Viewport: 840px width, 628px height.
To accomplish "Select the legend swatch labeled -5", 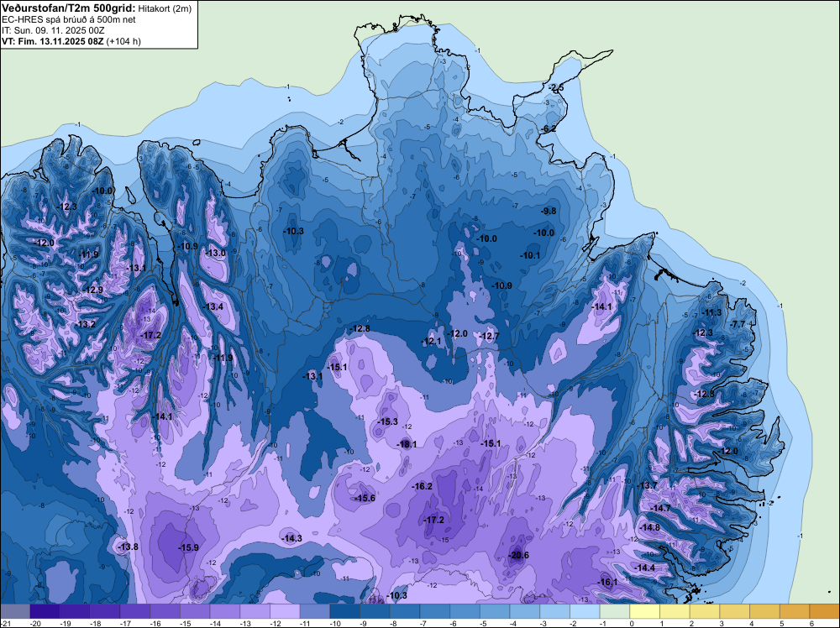I will [x=495, y=611].
